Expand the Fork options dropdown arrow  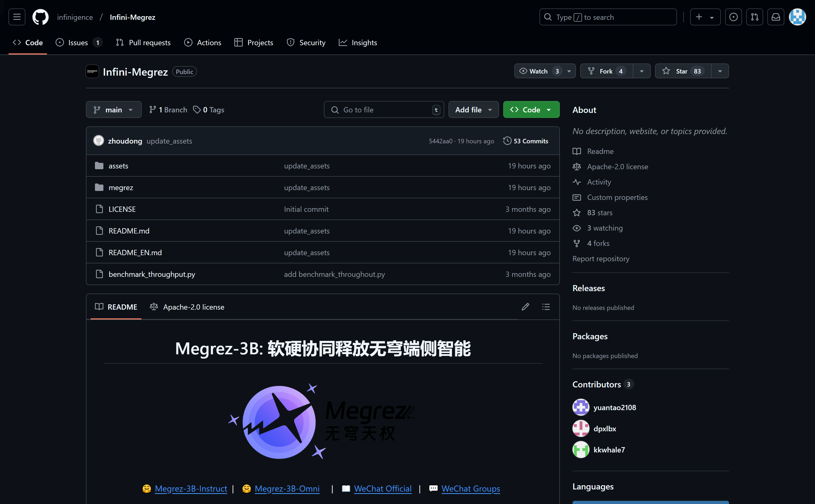(x=642, y=71)
